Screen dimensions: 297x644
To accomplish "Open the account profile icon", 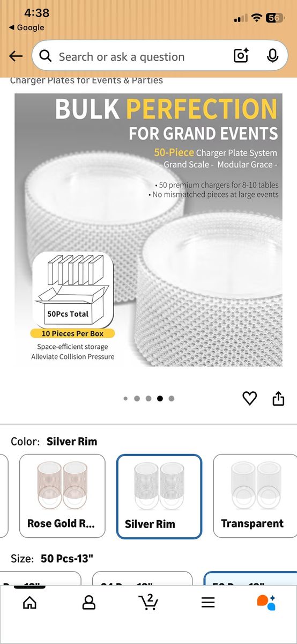I will (x=89, y=602).
